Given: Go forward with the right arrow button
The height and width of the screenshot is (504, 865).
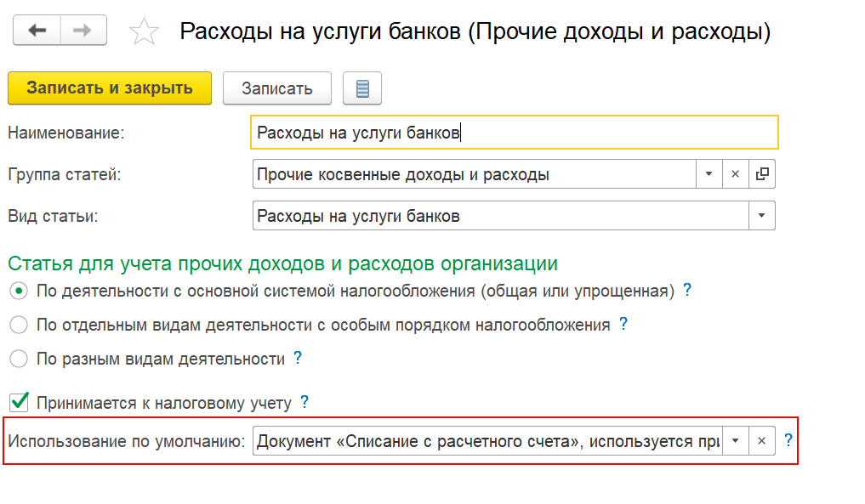Looking at the screenshot, I should click(83, 31).
